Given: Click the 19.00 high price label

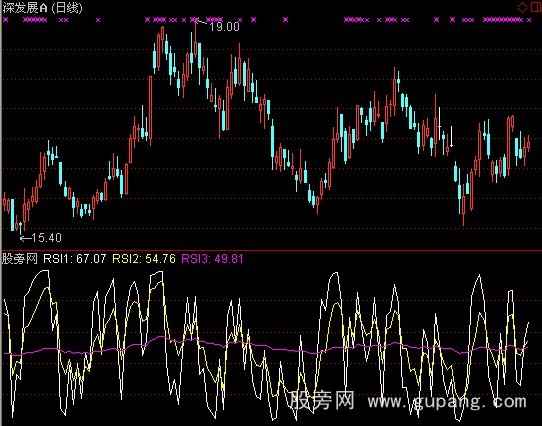Looking at the screenshot, I should (x=224, y=27).
